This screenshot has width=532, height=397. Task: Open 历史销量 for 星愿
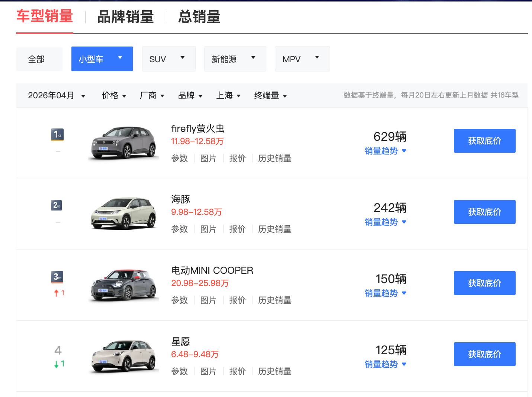click(275, 371)
